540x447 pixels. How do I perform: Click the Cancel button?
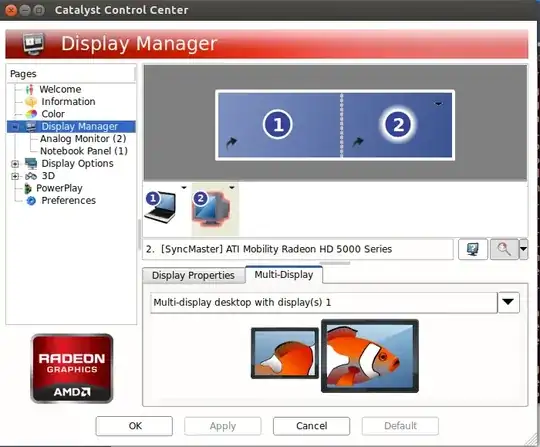(x=311, y=426)
